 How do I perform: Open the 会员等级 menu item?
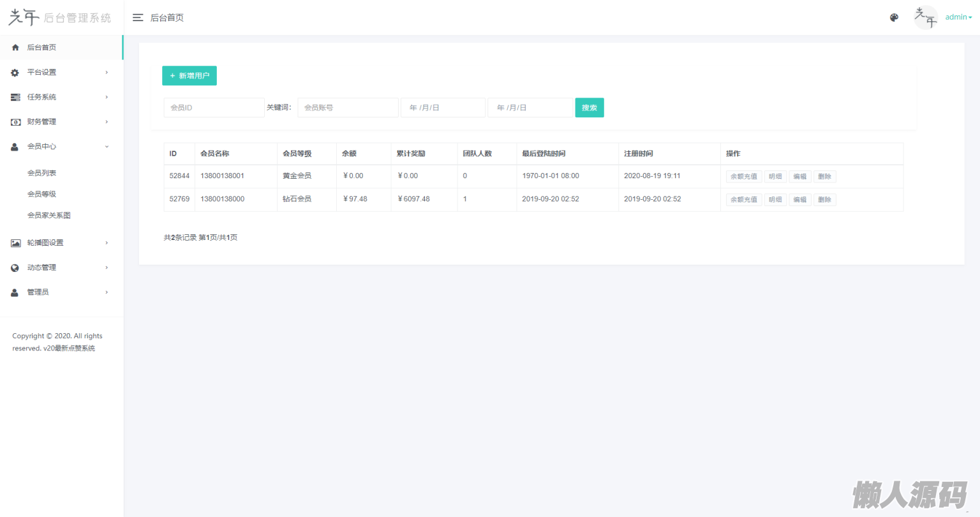[41, 194]
